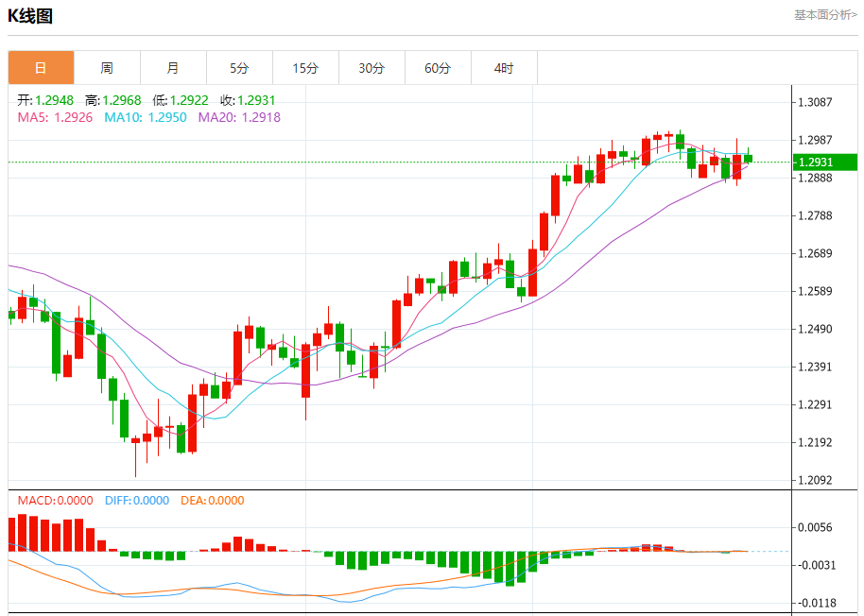Select the 日 daily chart tab
Viewport: 864px width, 616px height.
[x=41, y=68]
